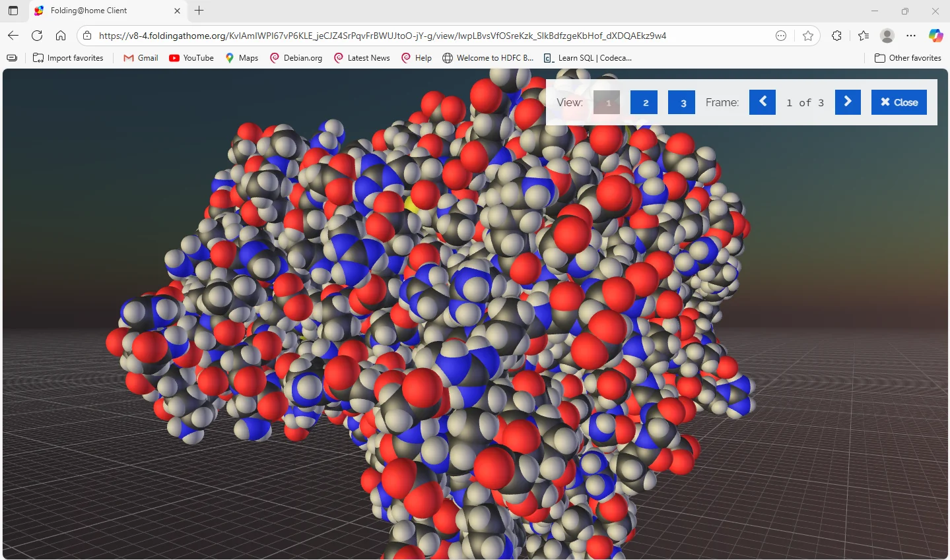Click the Collections icon near the favorites star

coord(863,36)
